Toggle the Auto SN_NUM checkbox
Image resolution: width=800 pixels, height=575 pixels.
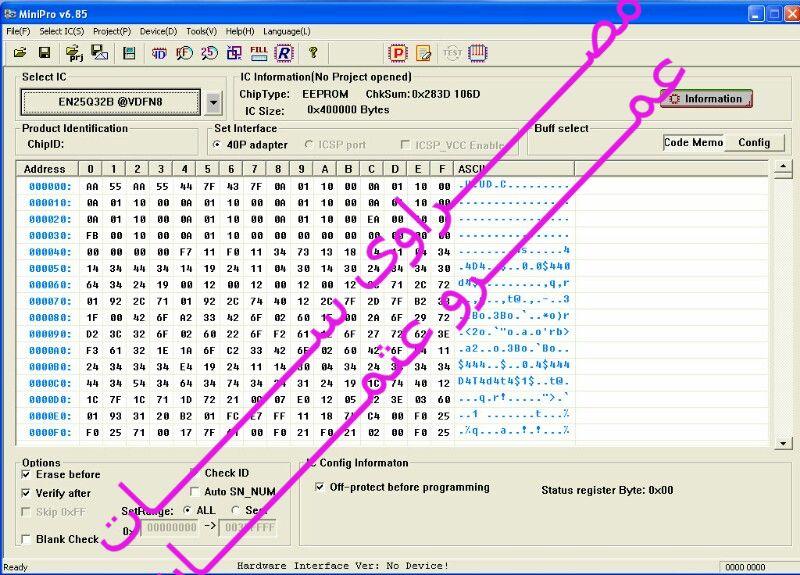[x=194, y=492]
